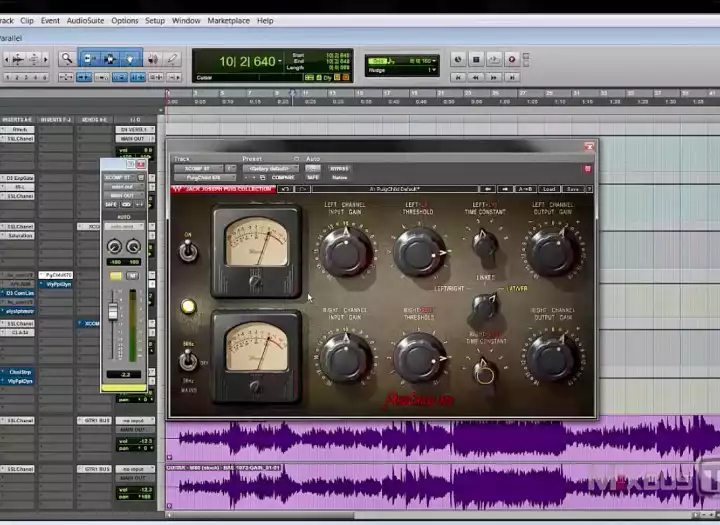Click the plugin settings copy icon
720x525 pixels.
[263, 177]
